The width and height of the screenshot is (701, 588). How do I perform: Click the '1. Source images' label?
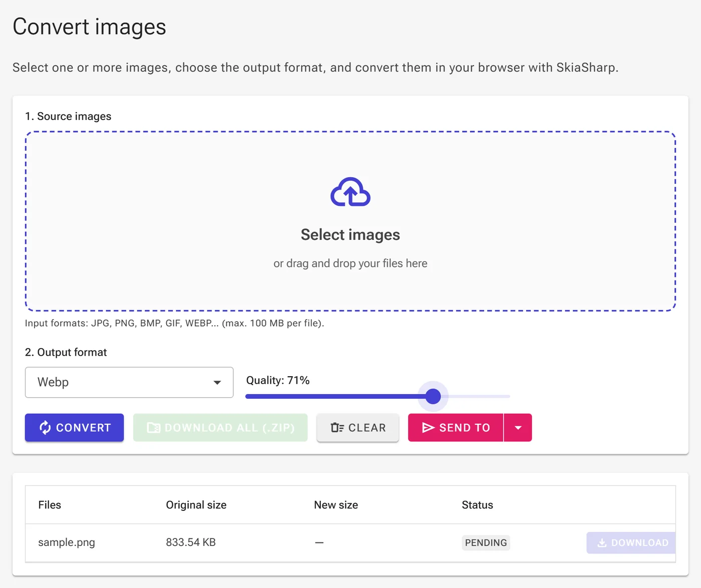[68, 116]
